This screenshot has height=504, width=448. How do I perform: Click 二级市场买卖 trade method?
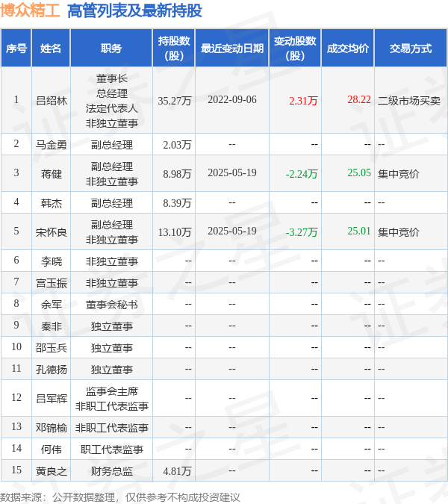pos(408,101)
